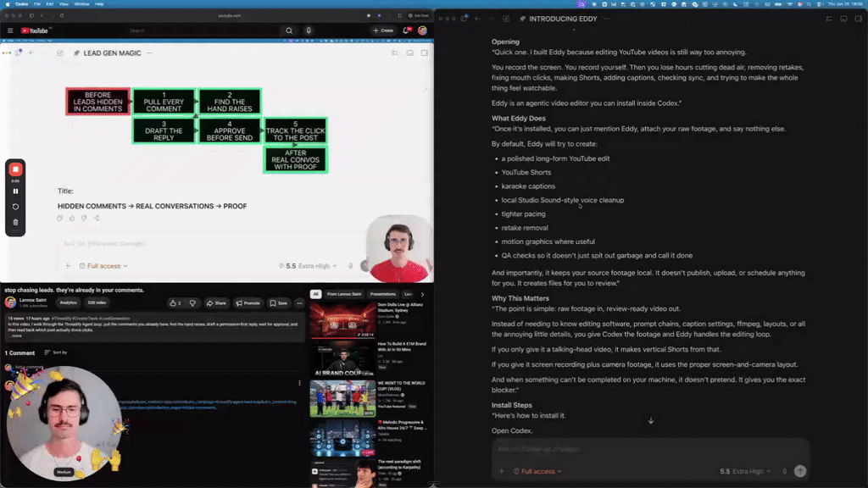868x488 pixels.
Task: Select the From Lennox Saint chip
Action: pos(344,294)
